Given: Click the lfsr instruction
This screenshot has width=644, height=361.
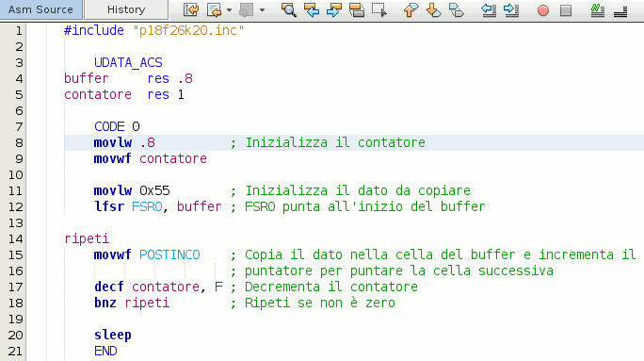Looking at the screenshot, I should [109, 206].
